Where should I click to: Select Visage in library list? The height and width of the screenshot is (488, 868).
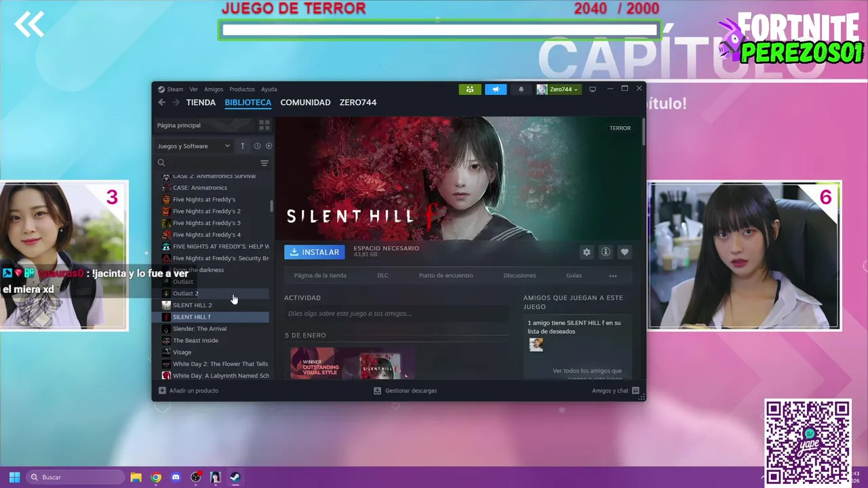pos(214,352)
